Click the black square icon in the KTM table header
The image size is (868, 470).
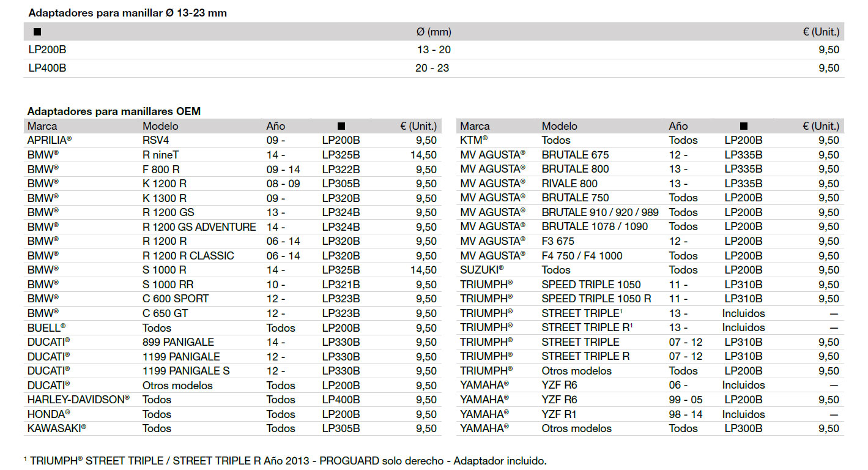click(744, 126)
